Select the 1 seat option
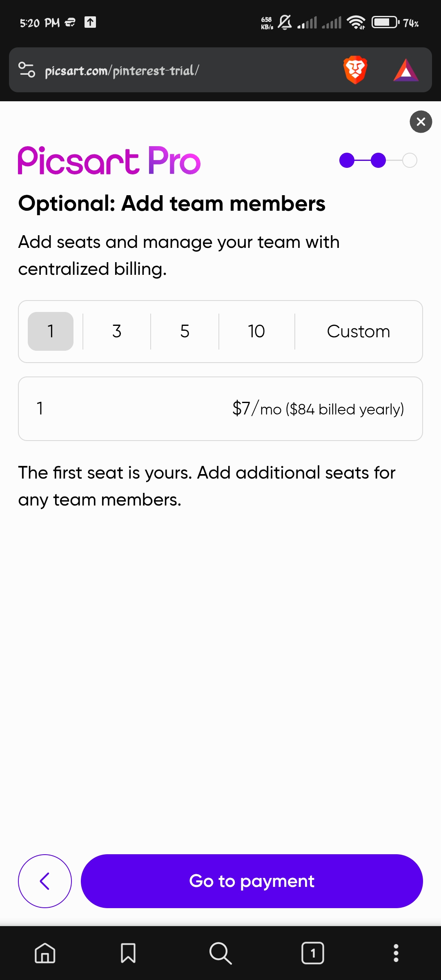This screenshot has height=980, width=441. 51,331
